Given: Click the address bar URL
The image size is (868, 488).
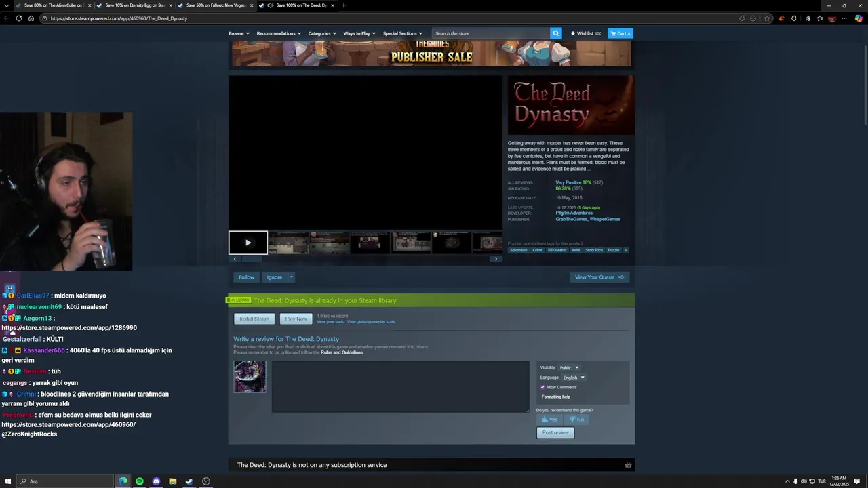Looking at the screenshot, I should (x=119, y=18).
